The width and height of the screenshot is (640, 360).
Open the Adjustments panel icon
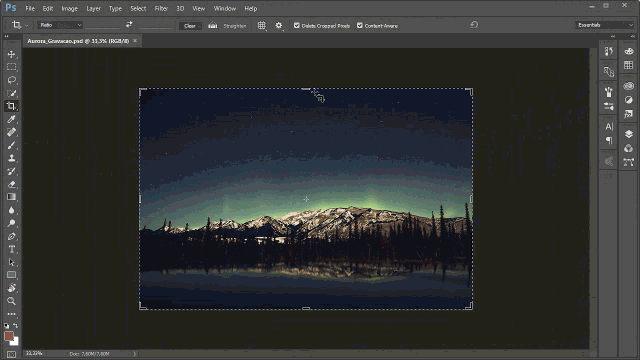pos(629,100)
